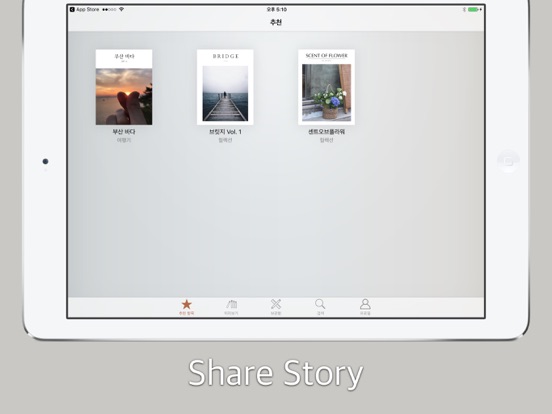The height and width of the screenshot is (414, 552).
Task: Tap the battery status icon
Action: (474, 10)
